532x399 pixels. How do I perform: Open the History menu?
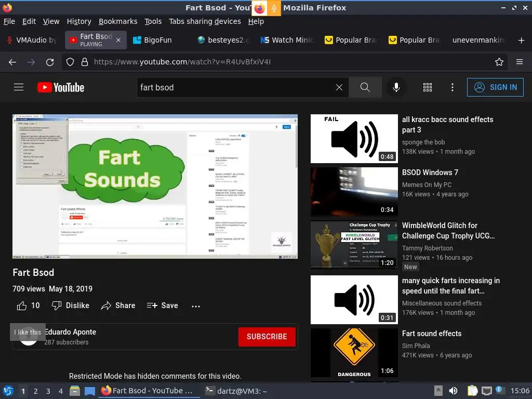79,21
